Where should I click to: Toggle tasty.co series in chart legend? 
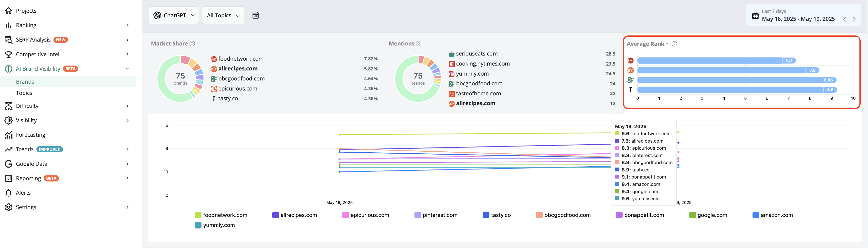point(497,215)
